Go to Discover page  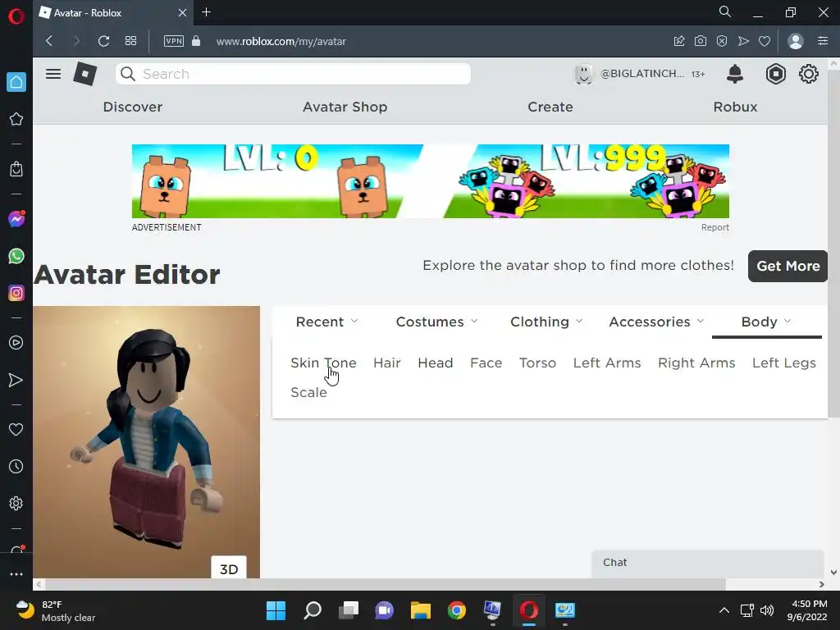[x=132, y=107]
